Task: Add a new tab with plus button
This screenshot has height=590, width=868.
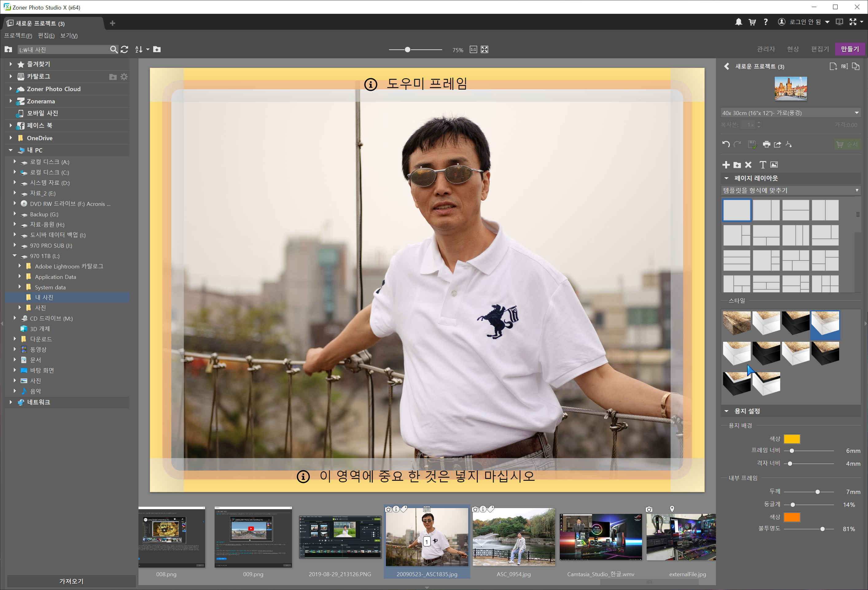Action: tap(112, 23)
